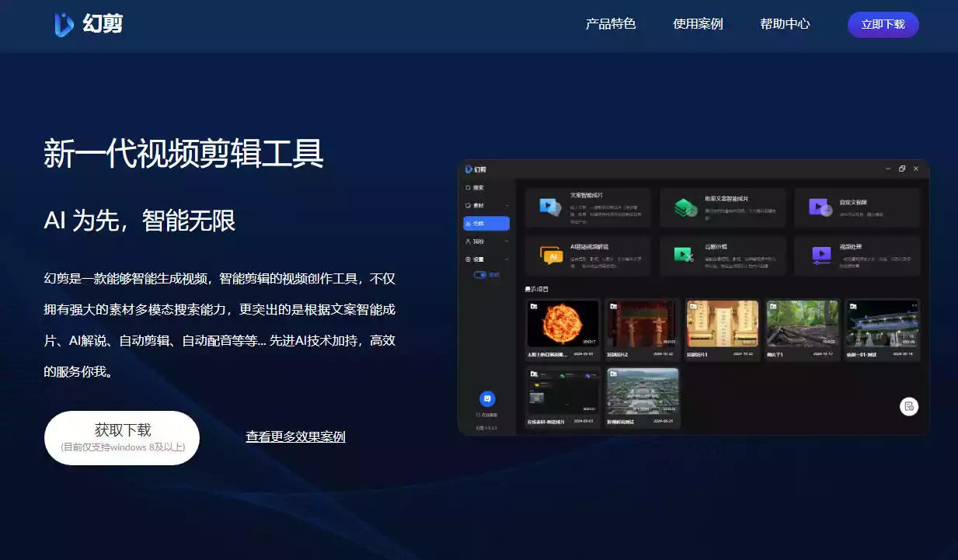Open the golden tablets project thumbnail
Image resolution: width=958 pixels, height=560 pixels.
(722, 323)
